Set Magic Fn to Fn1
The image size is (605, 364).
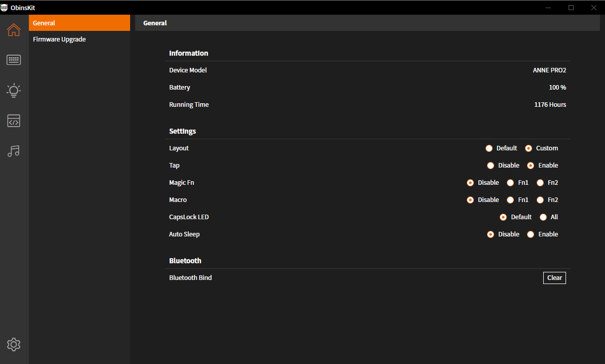pyautogui.click(x=510, y=183)
